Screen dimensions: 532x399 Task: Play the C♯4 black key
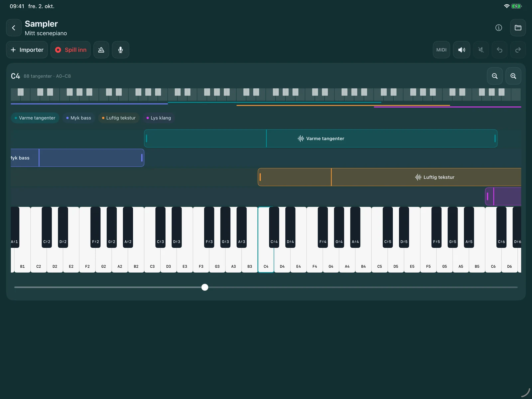point(274,228)
